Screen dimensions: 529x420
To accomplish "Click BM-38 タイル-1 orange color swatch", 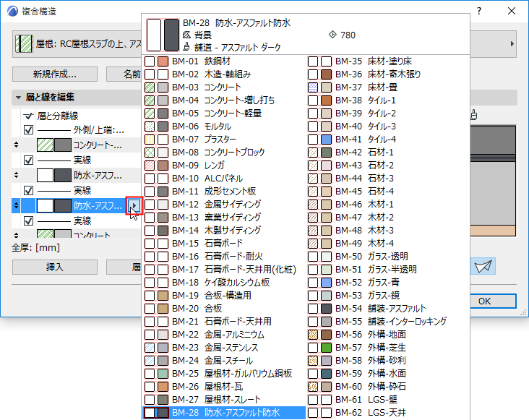I will pos(326,100).
